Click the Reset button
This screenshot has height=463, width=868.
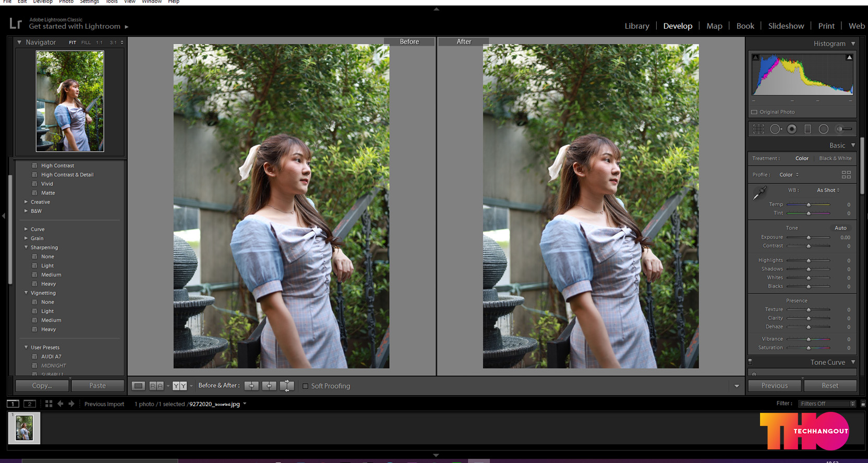click(830, 386)
